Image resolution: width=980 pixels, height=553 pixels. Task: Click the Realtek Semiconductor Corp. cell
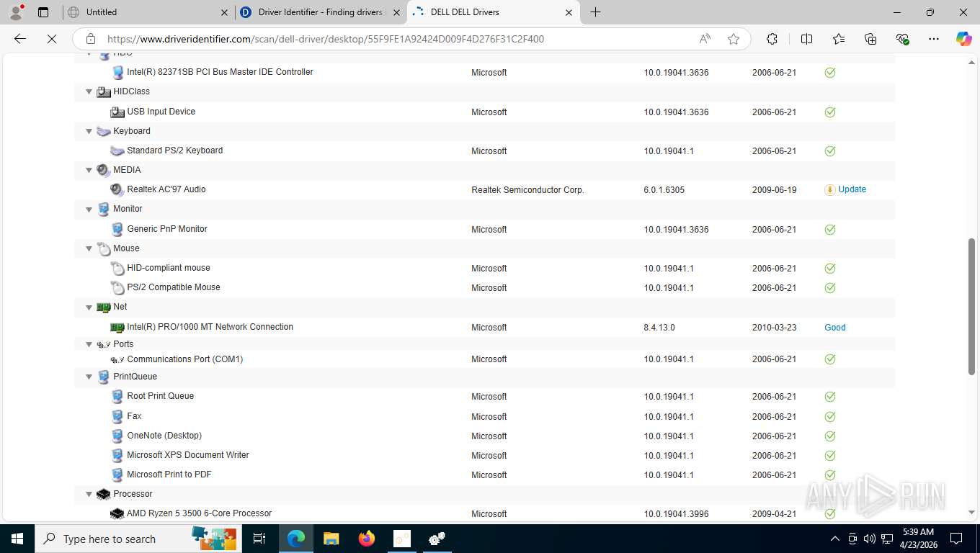click(527, 190)
